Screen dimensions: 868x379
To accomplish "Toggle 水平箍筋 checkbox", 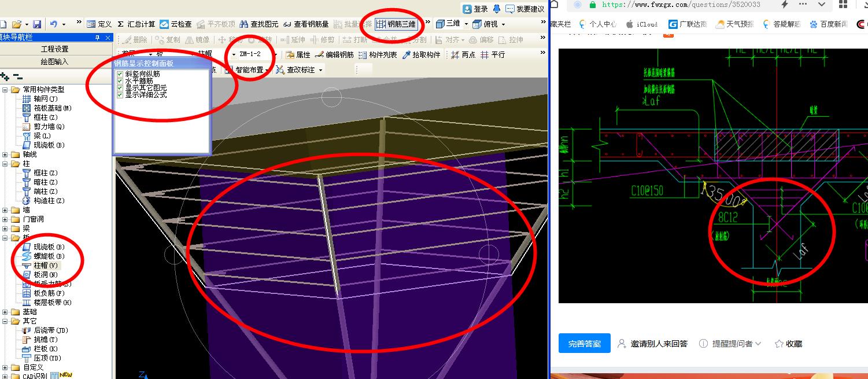I will pyautogui.click(x=120, y=81).
